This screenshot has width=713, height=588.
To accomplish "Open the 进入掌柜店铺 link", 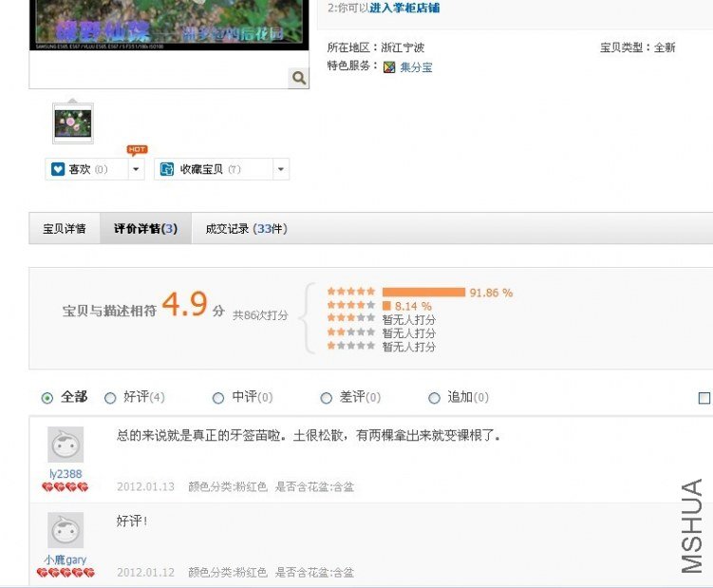I will point(404,8).
